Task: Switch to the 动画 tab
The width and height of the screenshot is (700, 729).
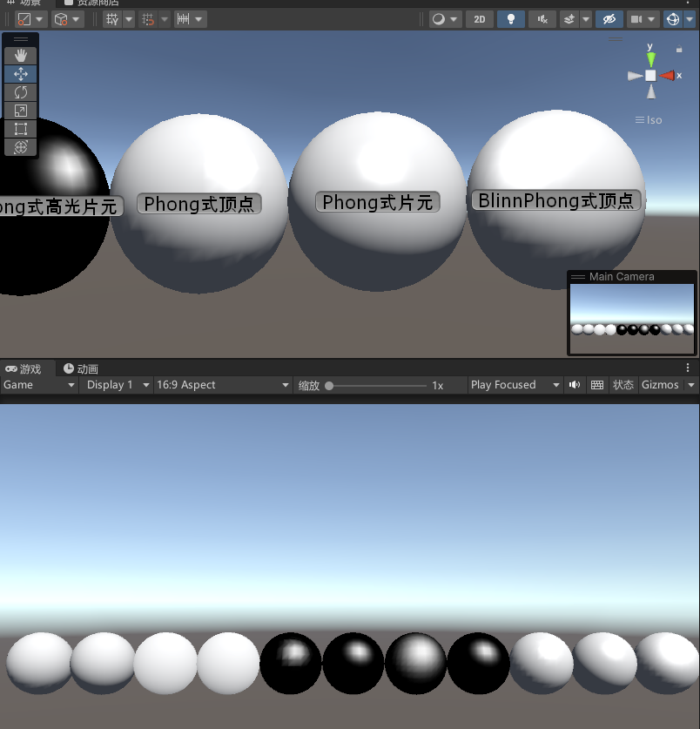Action: pyautogui.click(x=81, y=369)
